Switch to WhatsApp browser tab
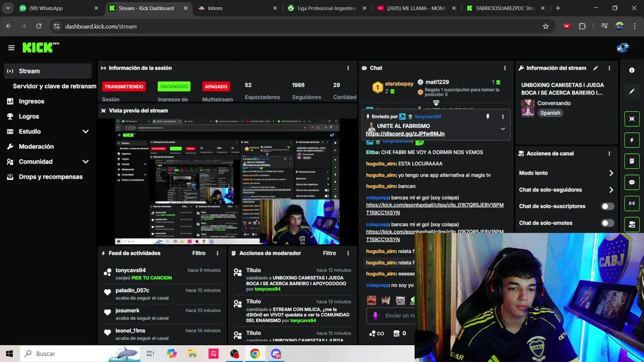The height and width of the screenshot is (362, 644). coord(58,8)
